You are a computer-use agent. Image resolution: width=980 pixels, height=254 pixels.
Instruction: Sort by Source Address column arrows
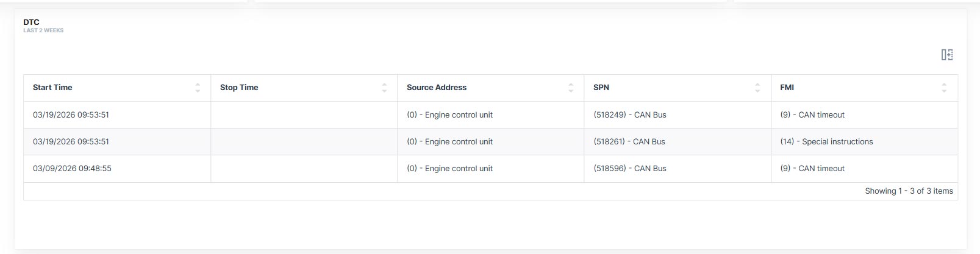tap(571, 88)
